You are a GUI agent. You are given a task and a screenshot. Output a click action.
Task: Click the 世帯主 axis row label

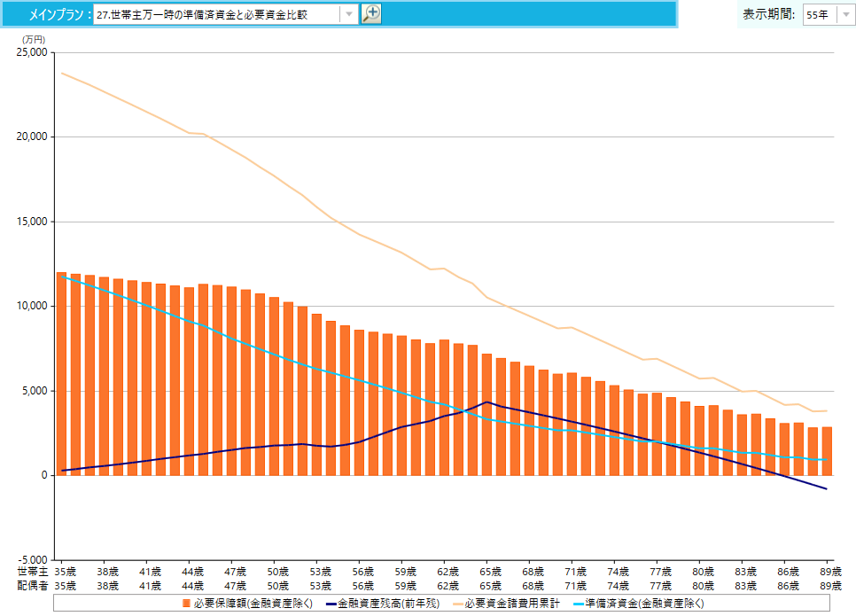click(x=28, y=572)
